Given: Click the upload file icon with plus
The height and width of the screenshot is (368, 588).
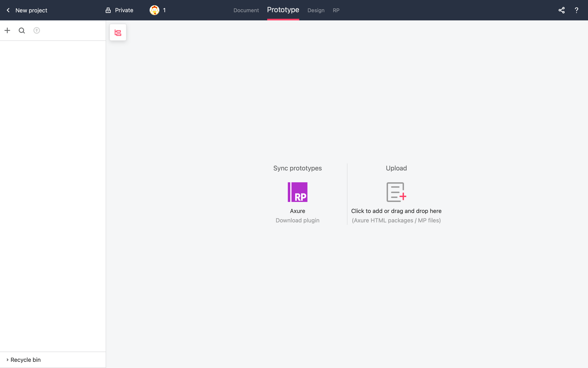Looking at the screenshot, I should pyautogui.click(x=396, y=192).
